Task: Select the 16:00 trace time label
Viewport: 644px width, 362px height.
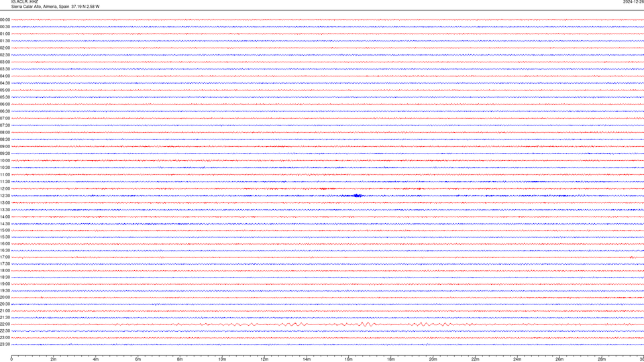Action: pos(5,244)
